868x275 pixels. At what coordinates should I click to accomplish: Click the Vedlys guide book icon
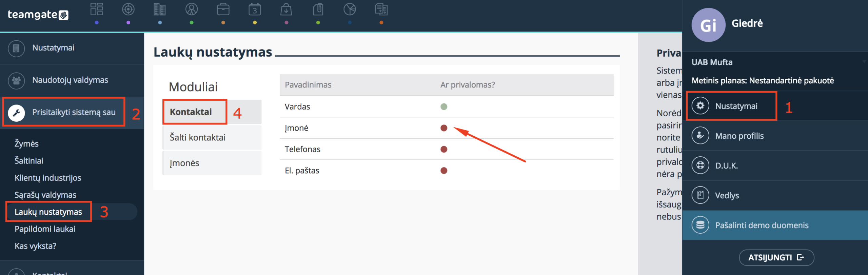click(x=700, y=195)
